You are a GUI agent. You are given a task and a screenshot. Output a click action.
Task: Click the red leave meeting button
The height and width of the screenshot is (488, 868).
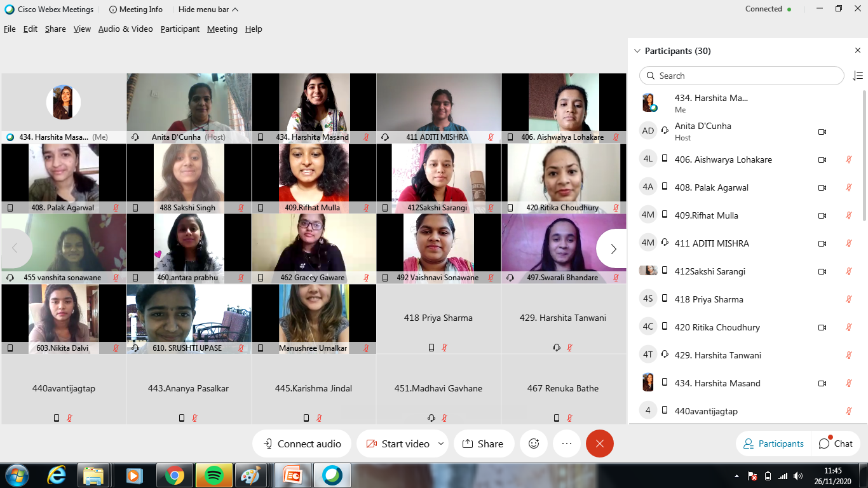coord(599,444)
